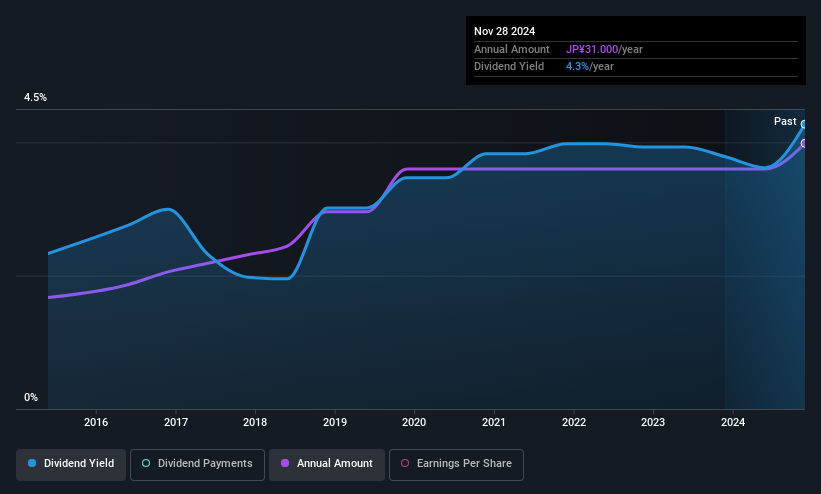Click the 2022 x-axis label

(x=574, y=422)
